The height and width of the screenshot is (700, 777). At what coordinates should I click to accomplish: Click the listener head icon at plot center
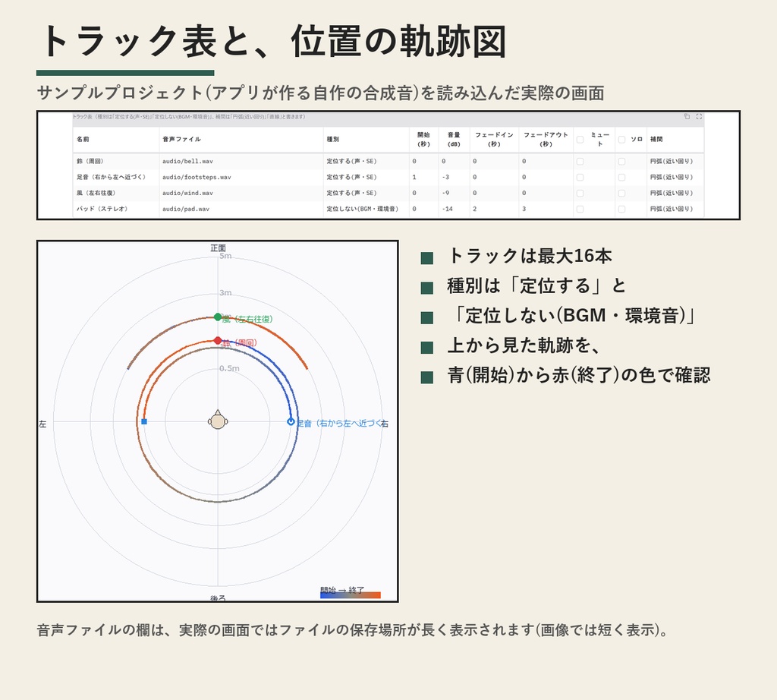click(x=218, y=420)
